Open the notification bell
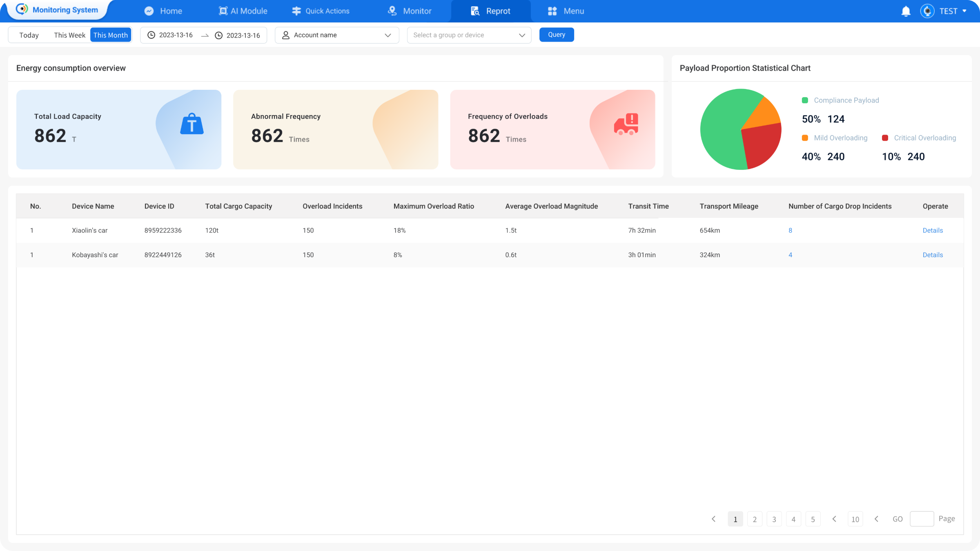Screen dimensions: 980x551 [x=905, y=11]
